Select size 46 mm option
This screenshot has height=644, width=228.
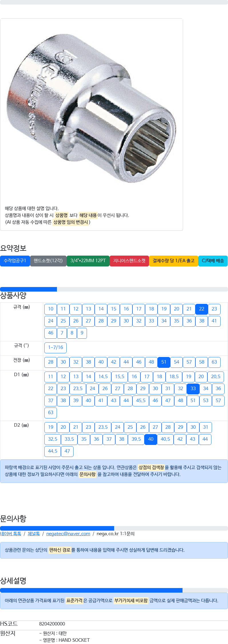51,333
